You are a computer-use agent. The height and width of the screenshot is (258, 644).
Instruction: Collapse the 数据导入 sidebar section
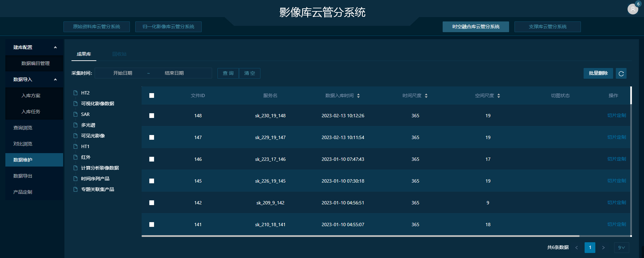coord(55,79)
